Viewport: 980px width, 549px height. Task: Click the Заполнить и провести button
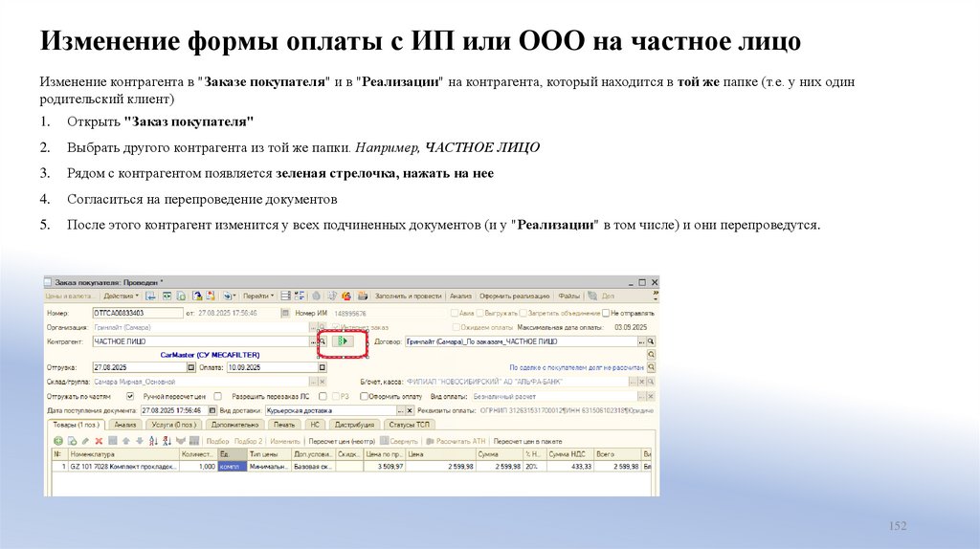pos(408,296)
